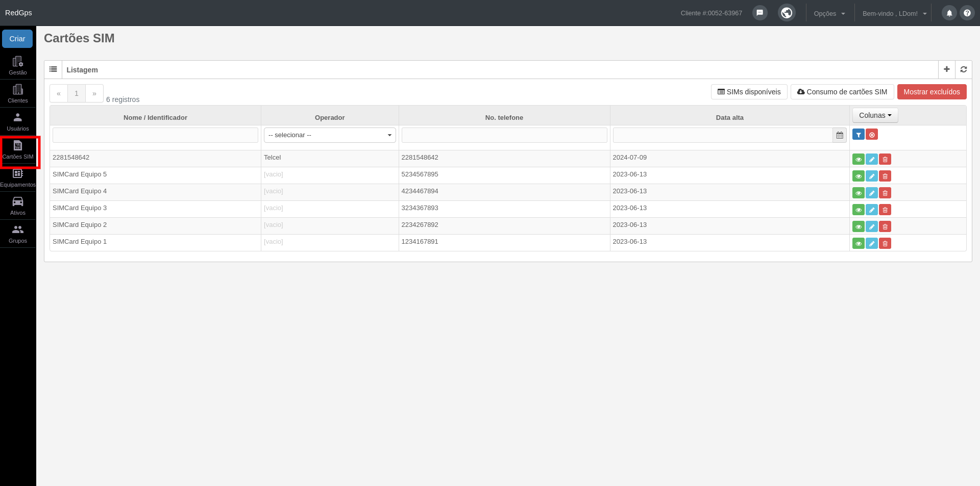980x486 pixels.
Task: Go to next page with » button
Action: [94, 93]
